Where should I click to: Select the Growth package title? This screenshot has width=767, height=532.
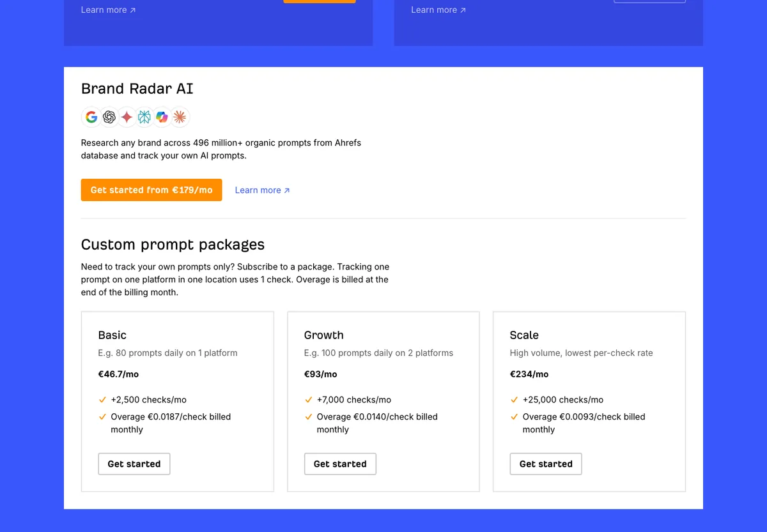(324, 335)
